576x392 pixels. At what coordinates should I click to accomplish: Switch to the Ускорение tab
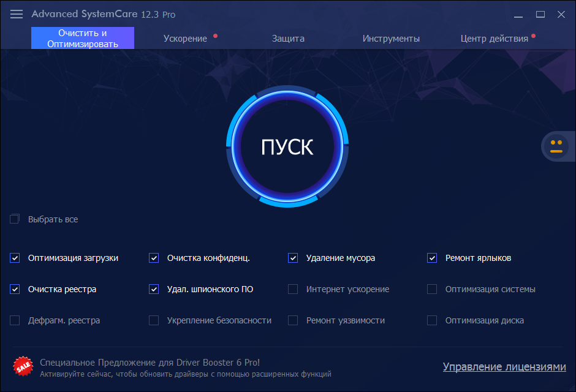click(186, 37)
